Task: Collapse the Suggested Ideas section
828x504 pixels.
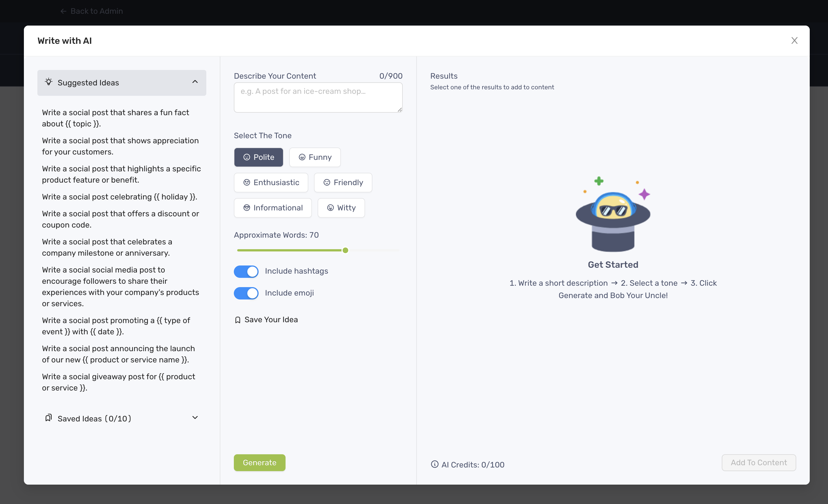Action: [195, 82]
